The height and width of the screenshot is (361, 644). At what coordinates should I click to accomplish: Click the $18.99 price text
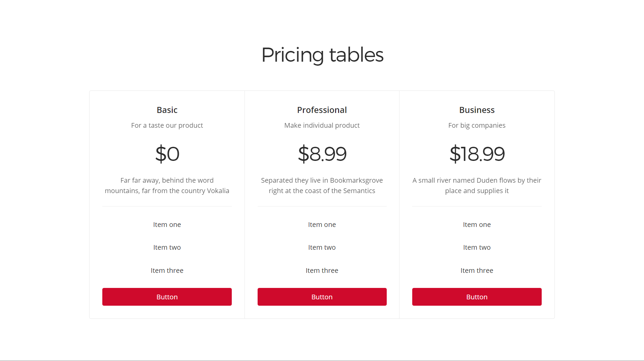click(477, 154)
